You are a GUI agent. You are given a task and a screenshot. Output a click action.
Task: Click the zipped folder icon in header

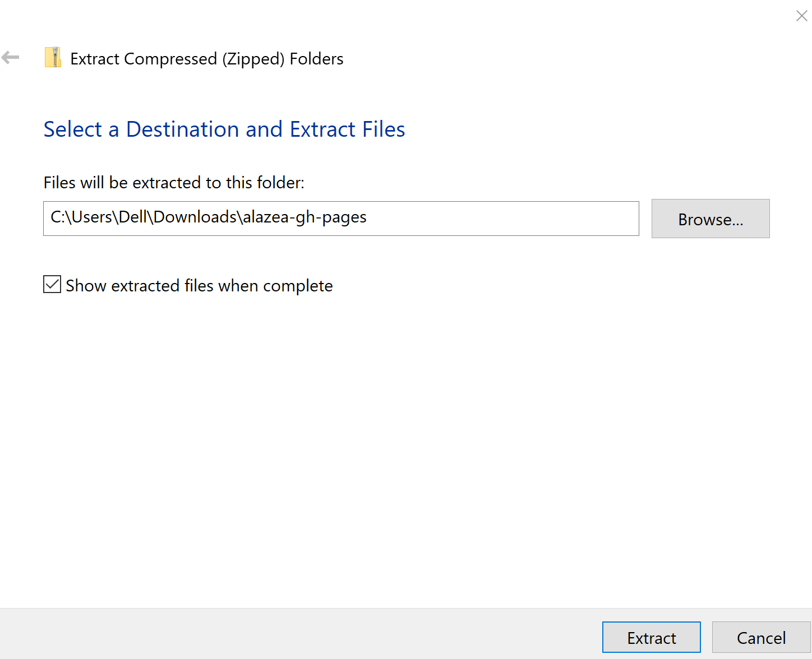(53, 58)
